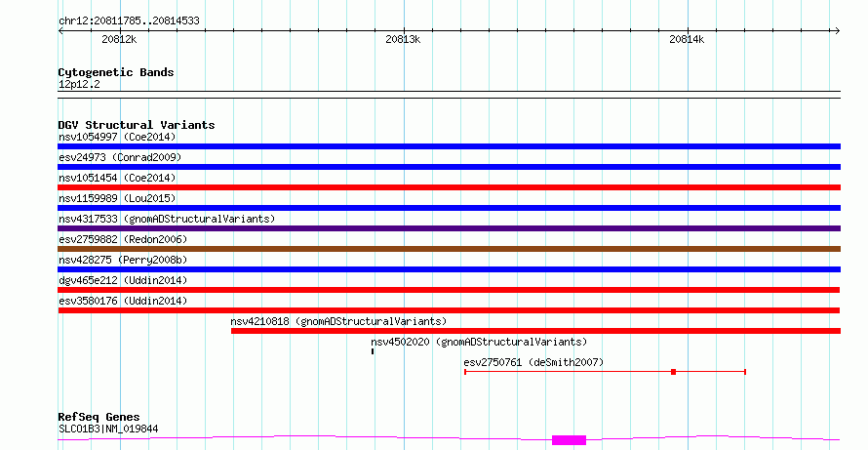868x450 pixels.
Task: Click the esv2750761 (deSmith2007) label
Action: [533, 362]
